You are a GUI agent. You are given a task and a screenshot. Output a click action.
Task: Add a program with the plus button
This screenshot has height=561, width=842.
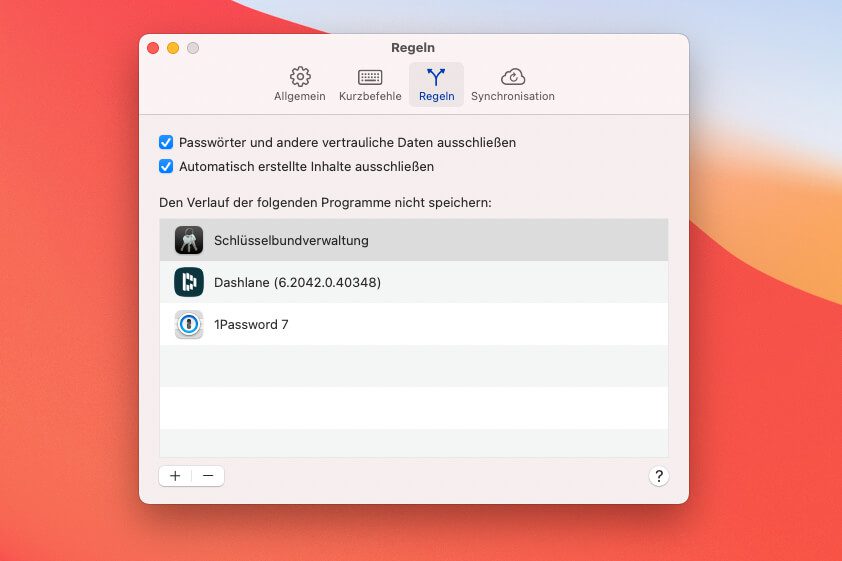click(x=175, y=476)
